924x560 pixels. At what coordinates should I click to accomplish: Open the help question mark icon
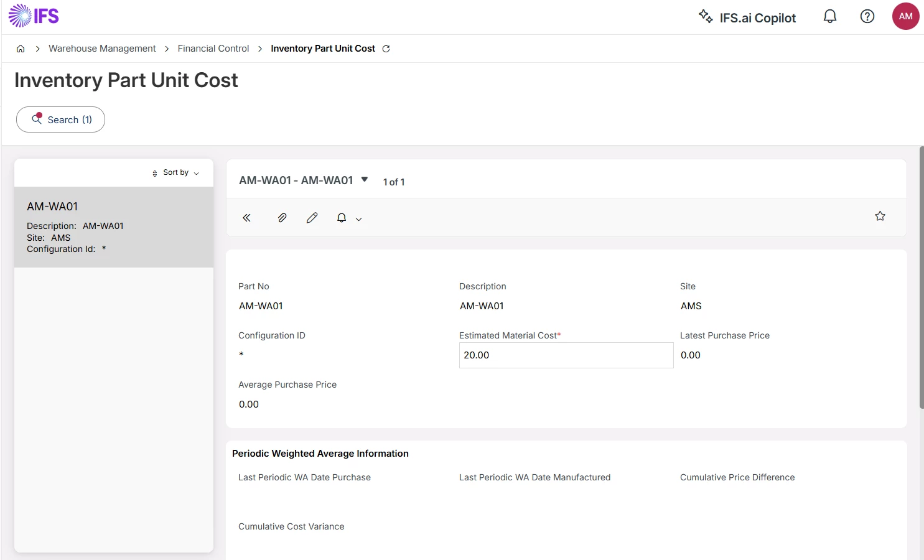[867, 17]
